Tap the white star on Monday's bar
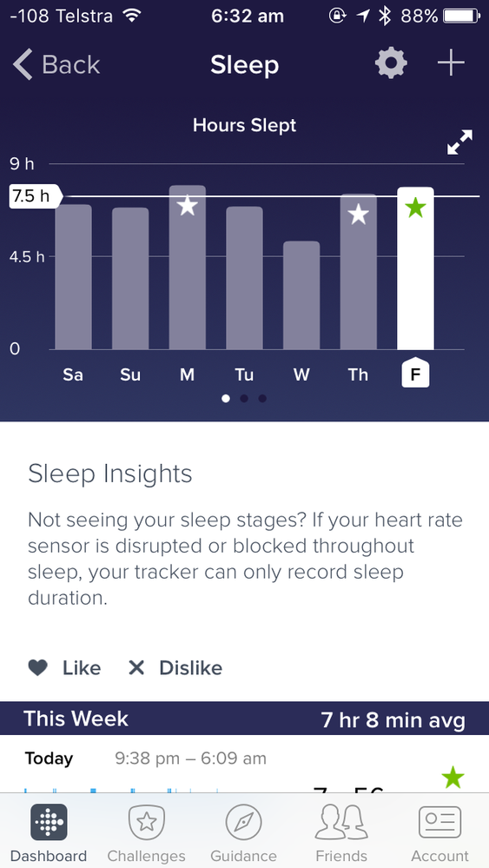This screenshot has height=868, width=489. [188, 206]
